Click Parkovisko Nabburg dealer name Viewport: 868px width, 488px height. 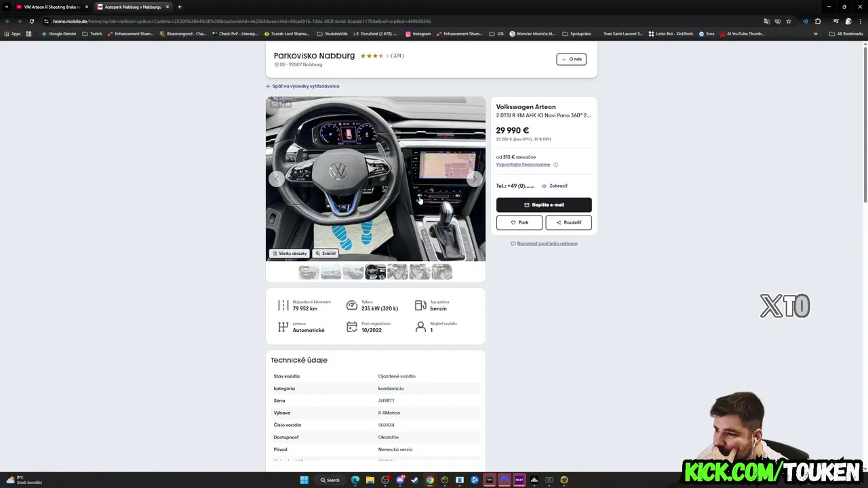(314, 56)
